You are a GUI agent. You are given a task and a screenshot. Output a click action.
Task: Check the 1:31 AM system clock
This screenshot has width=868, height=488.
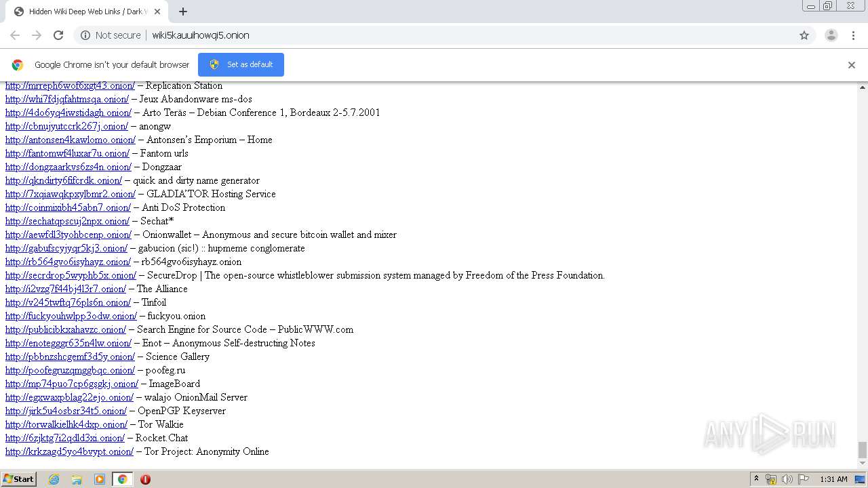[833, 479]
